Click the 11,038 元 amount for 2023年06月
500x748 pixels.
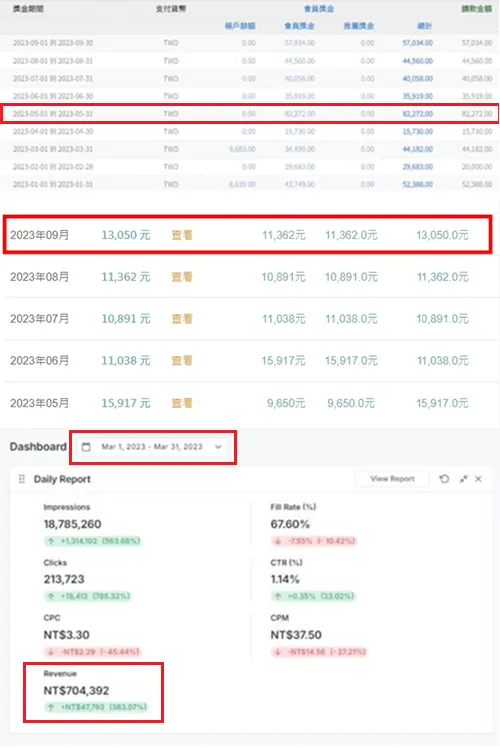[125, 361]
